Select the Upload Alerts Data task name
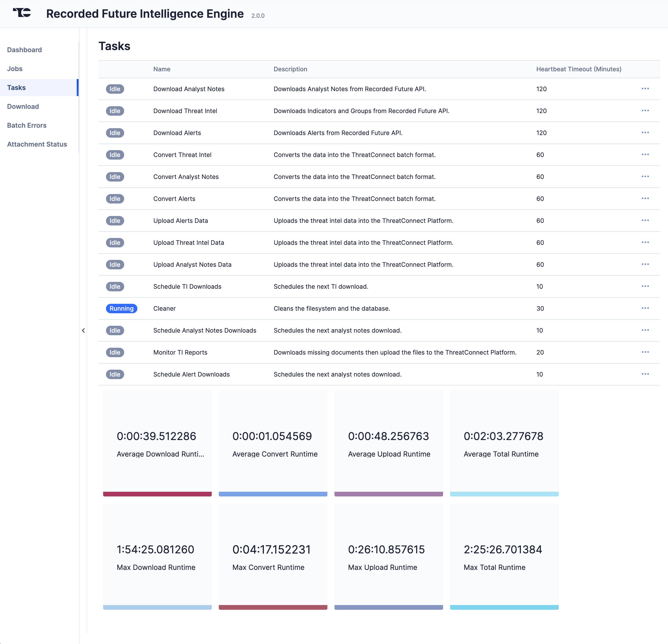668x644 pixels. 180,220
